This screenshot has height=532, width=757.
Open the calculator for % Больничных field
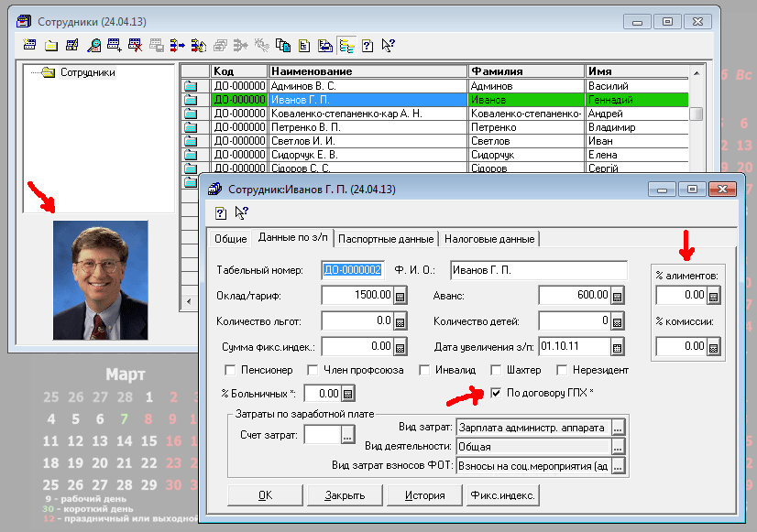click(348, 394)
